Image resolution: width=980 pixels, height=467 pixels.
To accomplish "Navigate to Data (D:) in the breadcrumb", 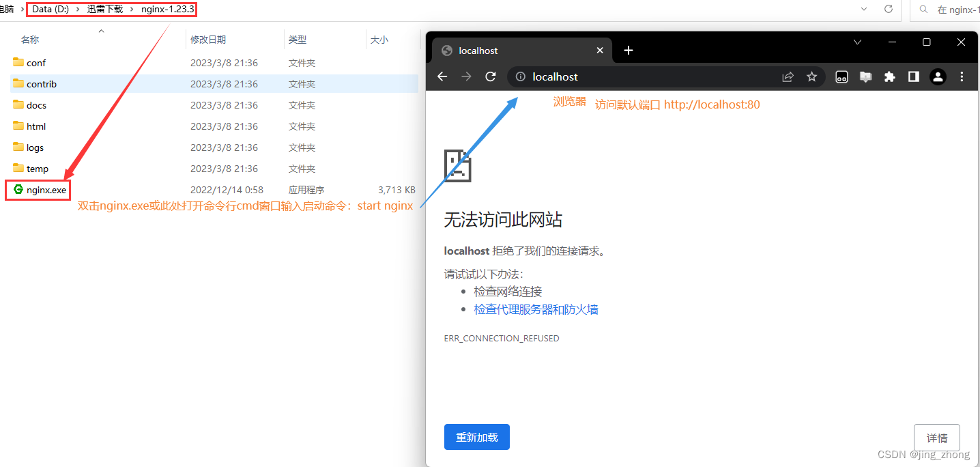I will click(51, 10).
